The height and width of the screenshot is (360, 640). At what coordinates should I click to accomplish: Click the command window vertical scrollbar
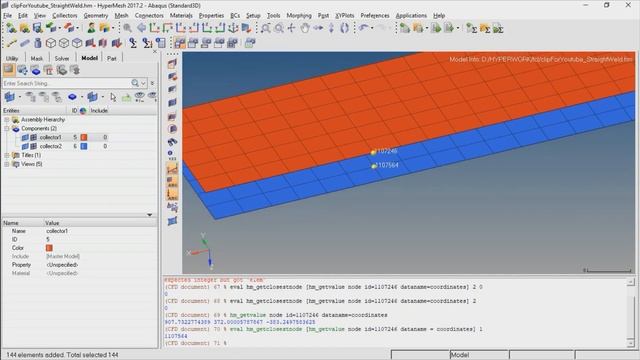[x=631, y=313]
